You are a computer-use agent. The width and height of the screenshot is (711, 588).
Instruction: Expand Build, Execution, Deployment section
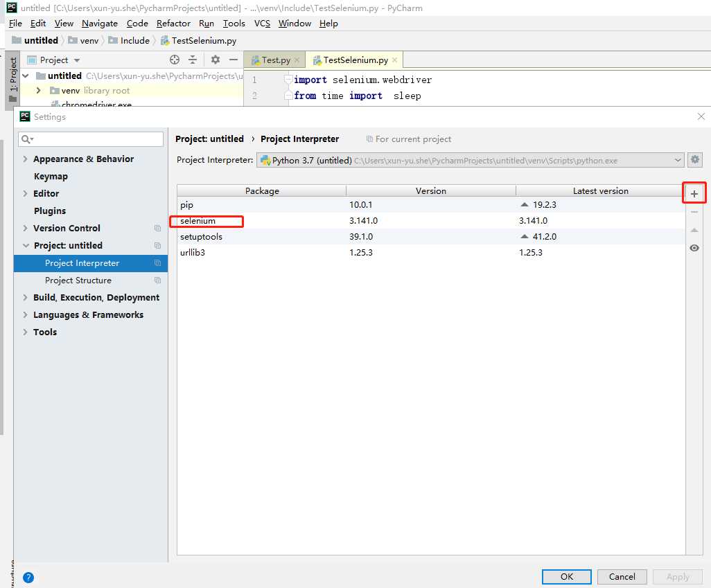click(26, 297)
